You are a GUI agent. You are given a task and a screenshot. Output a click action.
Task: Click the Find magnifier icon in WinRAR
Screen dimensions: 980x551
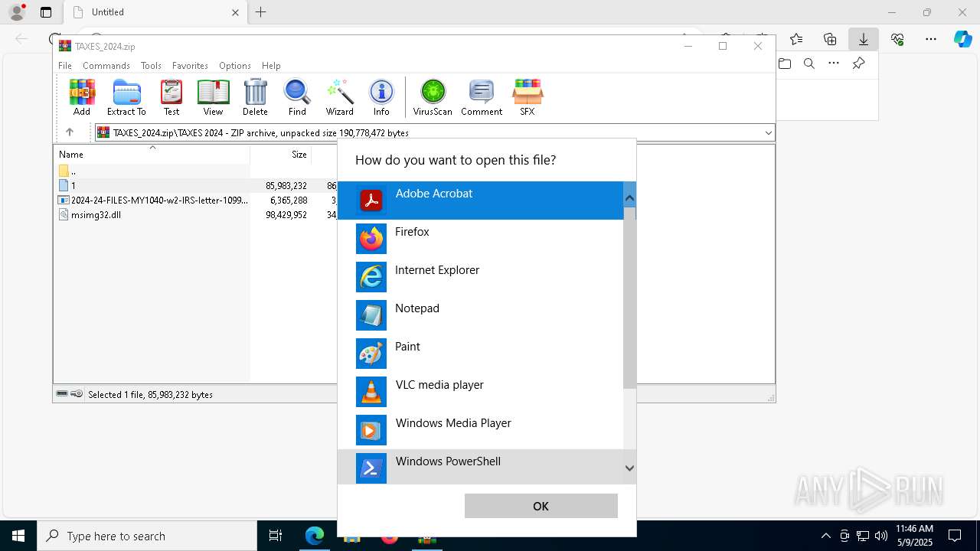pyautogui.click(x=297, y=97)
